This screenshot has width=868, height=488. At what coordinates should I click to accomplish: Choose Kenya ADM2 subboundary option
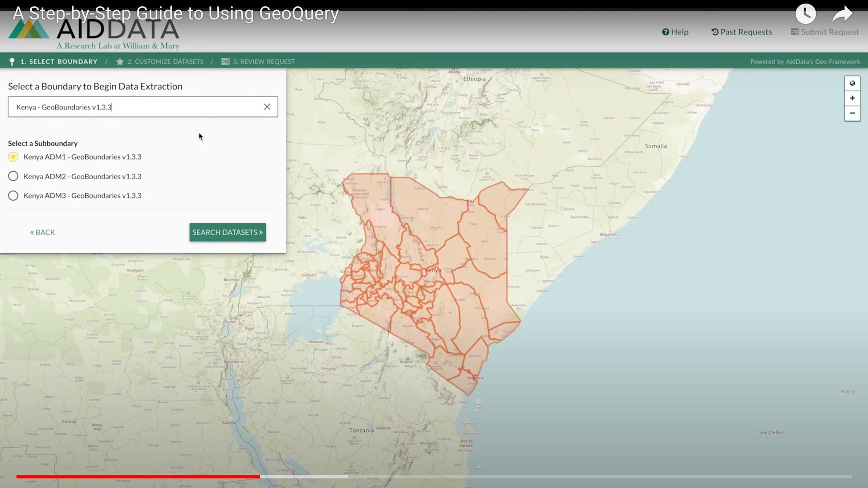(x=13, y=176)
